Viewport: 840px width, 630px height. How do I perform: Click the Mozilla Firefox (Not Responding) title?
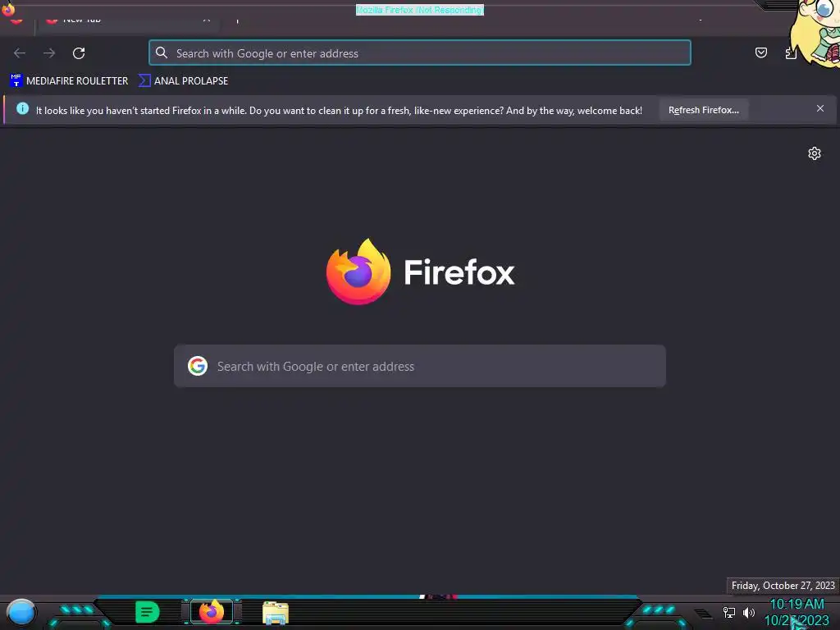click(420, 10)
